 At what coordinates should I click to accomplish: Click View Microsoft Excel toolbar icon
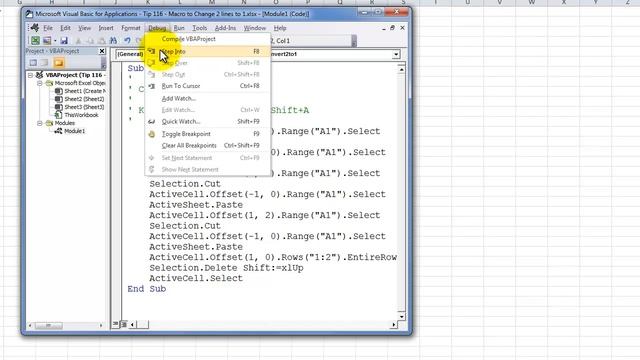(x=35, y=40)
